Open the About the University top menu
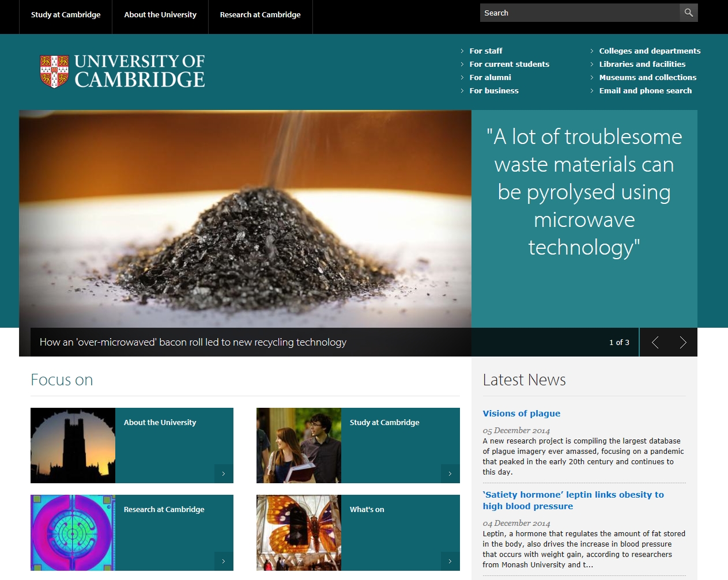Screen dimensions: 728x580 [160, 15]
